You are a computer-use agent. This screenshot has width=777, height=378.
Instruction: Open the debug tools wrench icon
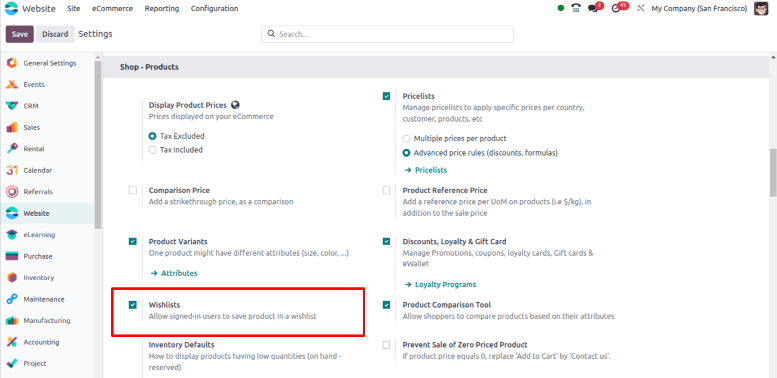[x=640, y=8]
